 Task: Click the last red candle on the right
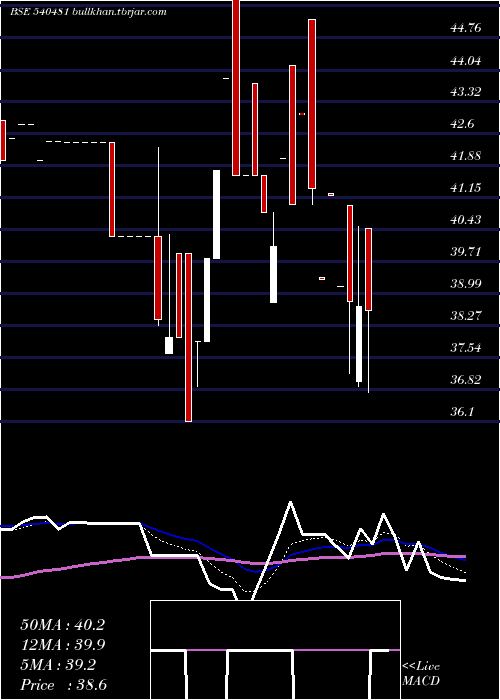[368, 269]
